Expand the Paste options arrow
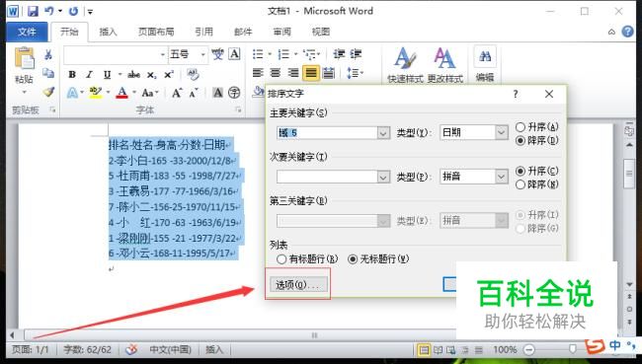This screenshot has width=642, height=364. 24,92
